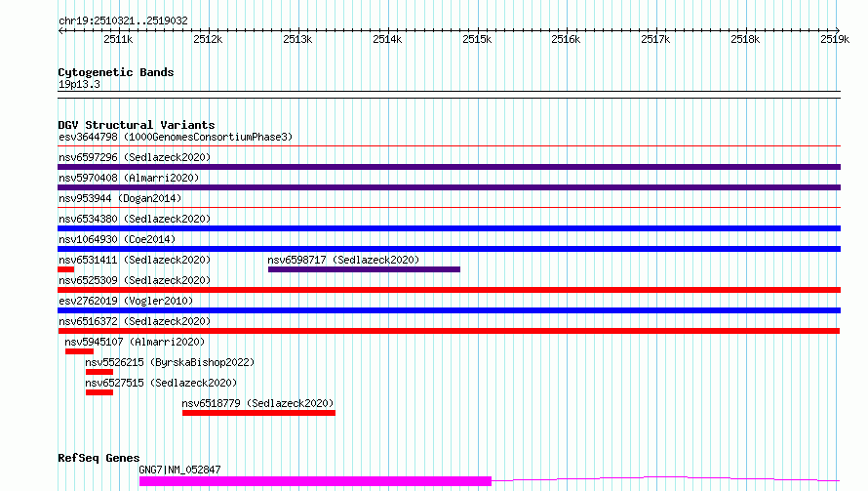Open the nsv6598717 Sedlazeck2020 label
Image resolution: width=868 pixels, height=491 pixels.
[343, 260]
